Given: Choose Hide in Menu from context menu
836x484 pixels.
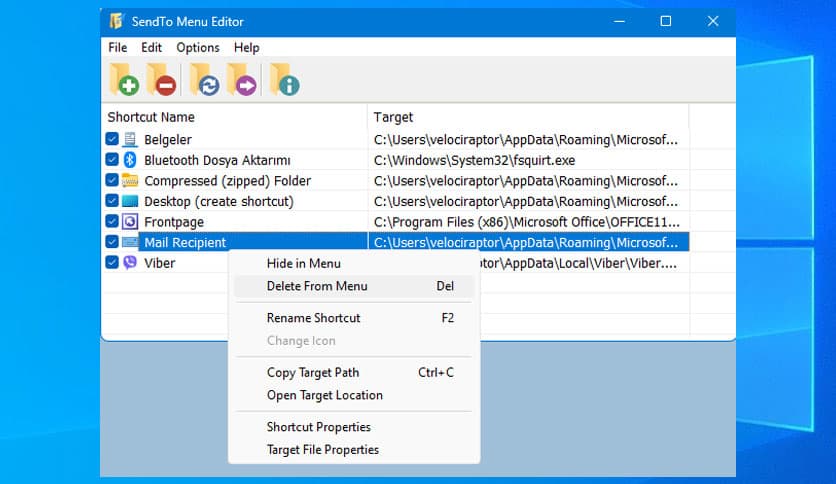Looking at the screenshot, I should click(354, 263).
